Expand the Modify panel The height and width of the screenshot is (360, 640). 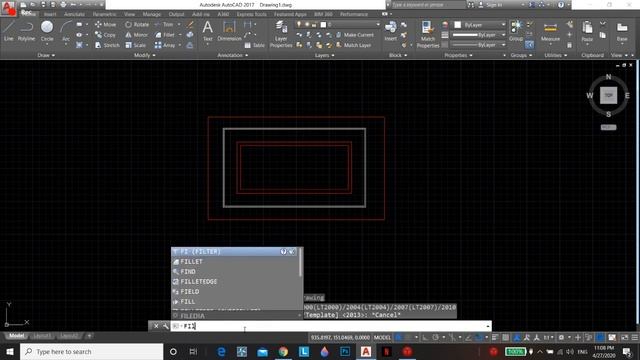tap(144, 55)
